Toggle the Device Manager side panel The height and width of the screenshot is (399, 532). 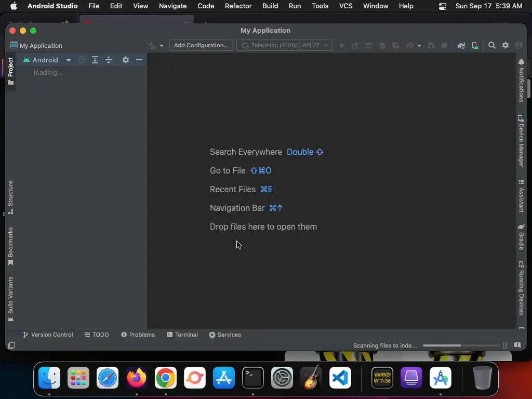[521, 141]
